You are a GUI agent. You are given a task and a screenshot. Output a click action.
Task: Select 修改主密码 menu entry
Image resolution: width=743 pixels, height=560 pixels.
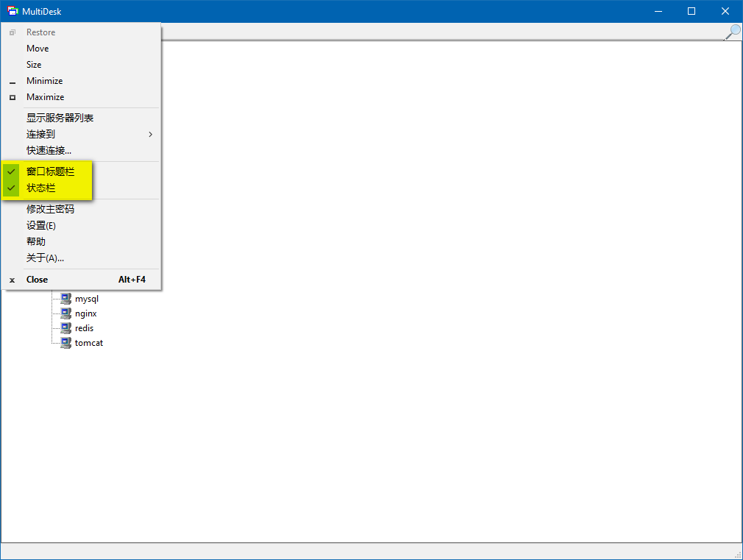pyautogui.click(x=50, y=210)
